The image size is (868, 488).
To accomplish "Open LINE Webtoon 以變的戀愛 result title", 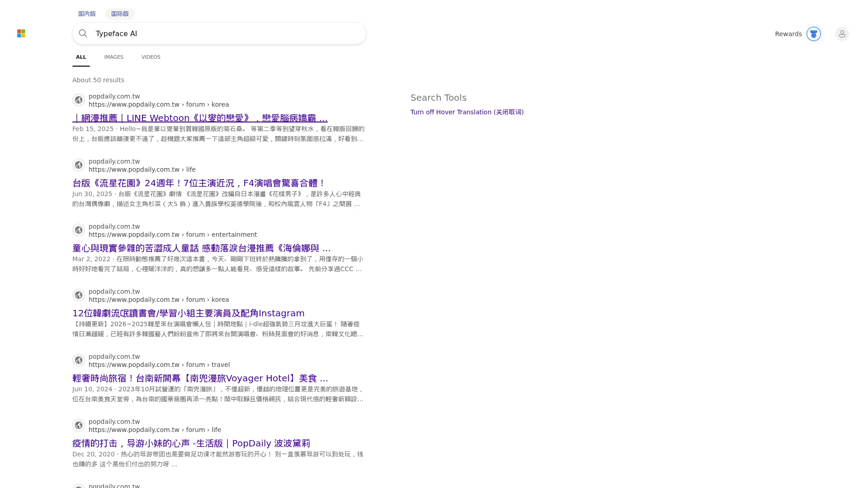I will [200, 118].
